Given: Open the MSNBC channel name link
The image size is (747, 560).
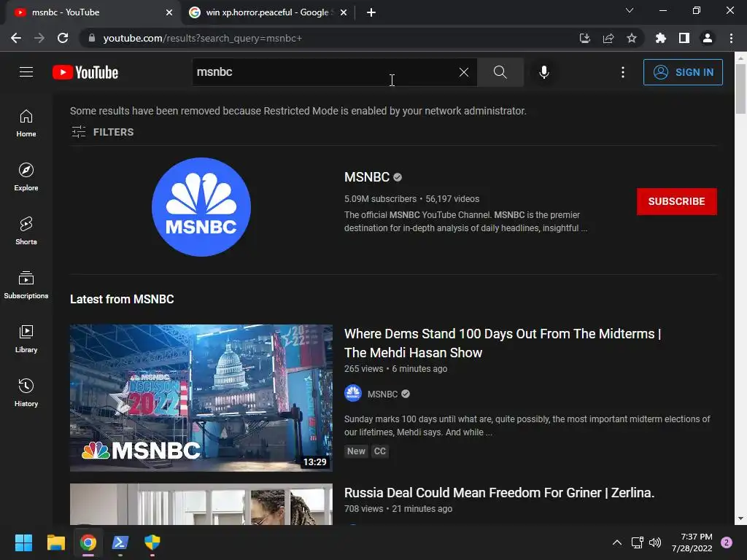Looking at the screenshot, I should point(367,177).
